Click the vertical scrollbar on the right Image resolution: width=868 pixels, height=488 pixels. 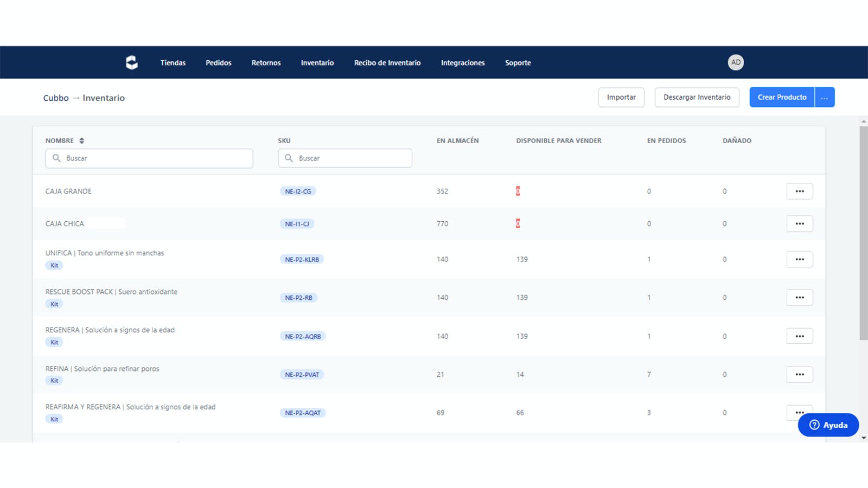[864, 233]
